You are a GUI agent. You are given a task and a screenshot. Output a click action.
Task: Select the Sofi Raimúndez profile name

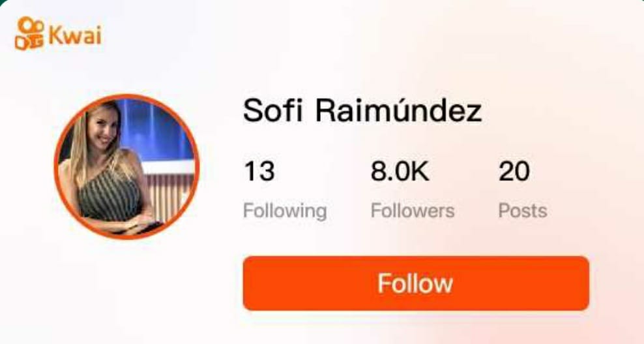click(x=362, y=110)
